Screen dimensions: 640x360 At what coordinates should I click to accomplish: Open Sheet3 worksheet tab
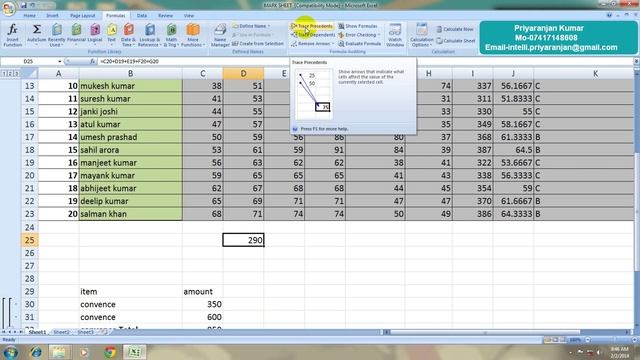coord(85,332)
